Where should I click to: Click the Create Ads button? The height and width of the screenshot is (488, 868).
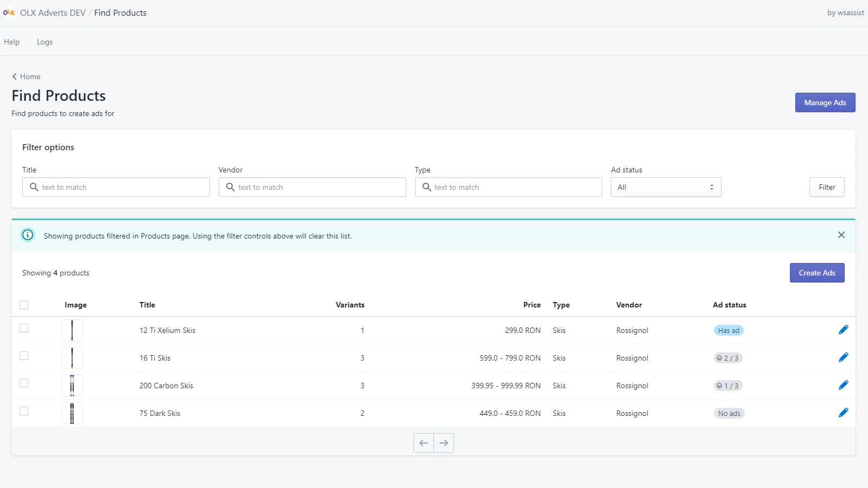(816, 273)
